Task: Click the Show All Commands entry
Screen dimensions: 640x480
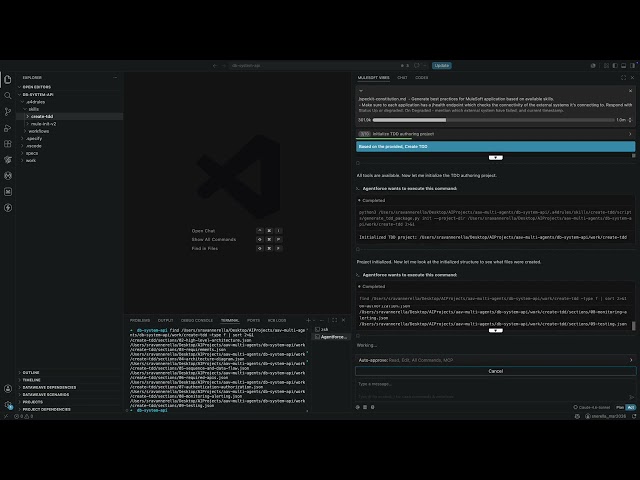Action: click(213, 240)
